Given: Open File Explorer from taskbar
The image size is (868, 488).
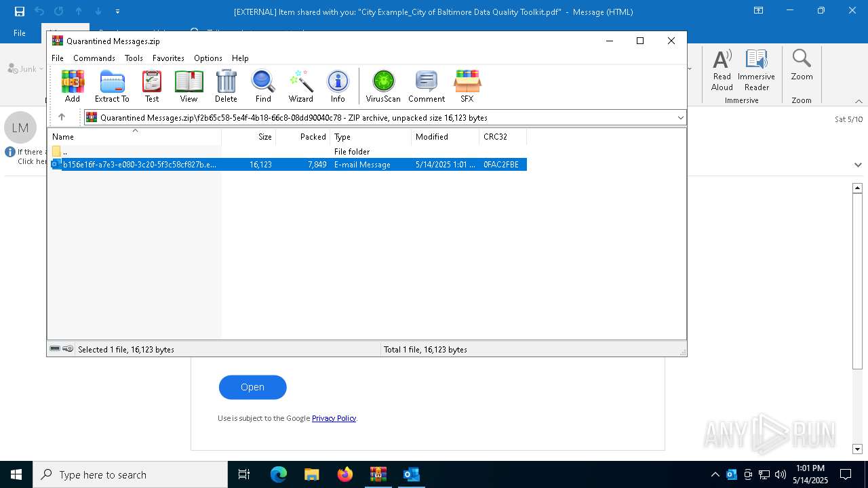Looking at the screenshot, I should [x=311, y=474].
